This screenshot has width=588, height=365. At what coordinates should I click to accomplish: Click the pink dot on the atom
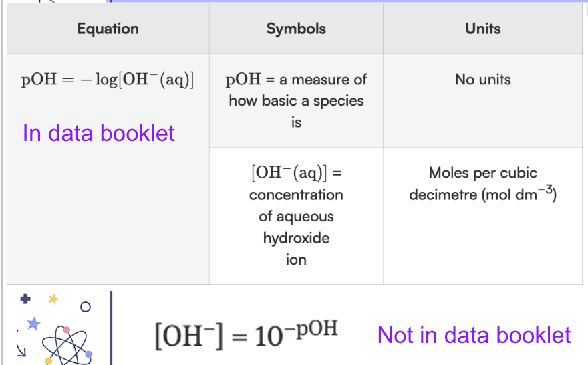point(66,330)
